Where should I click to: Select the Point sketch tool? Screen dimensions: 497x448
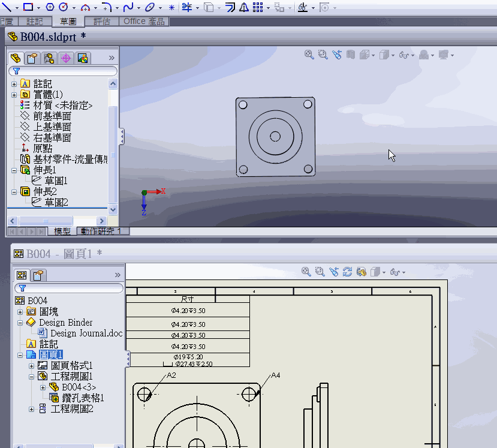[x=171, y=7]
